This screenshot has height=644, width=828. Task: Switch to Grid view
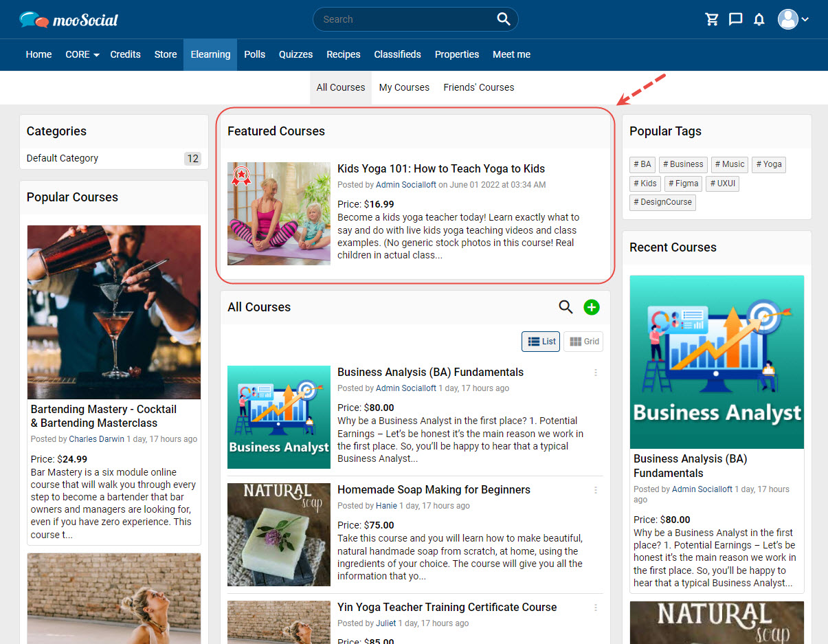583,342
